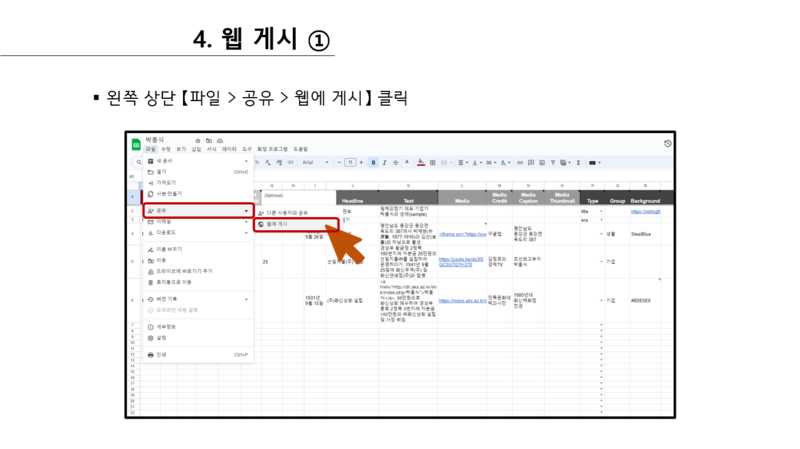Select 새 문서 in the file menu
Viewport: 800px width, 449px height.
(198, 161)
